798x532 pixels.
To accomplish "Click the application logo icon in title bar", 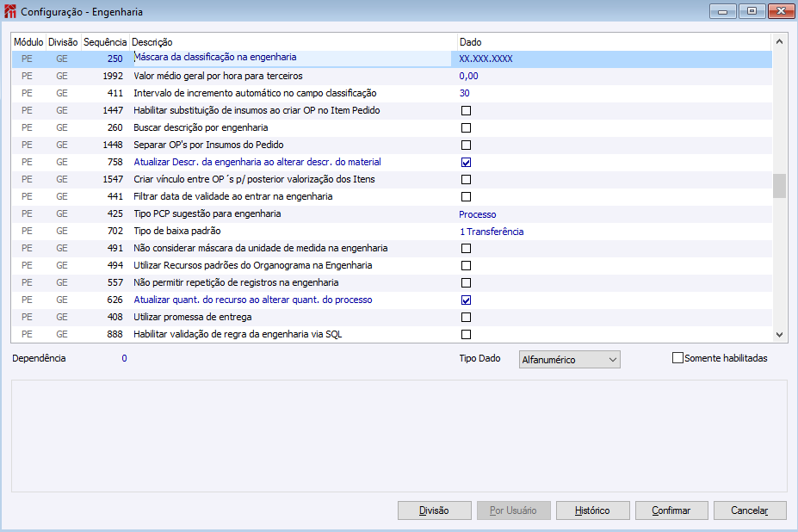I will click(9, 11).
